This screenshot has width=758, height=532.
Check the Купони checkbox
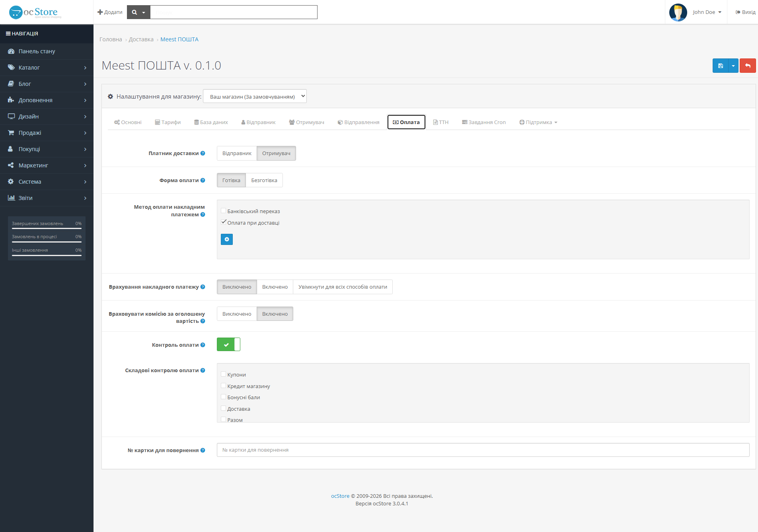(224, 374)
